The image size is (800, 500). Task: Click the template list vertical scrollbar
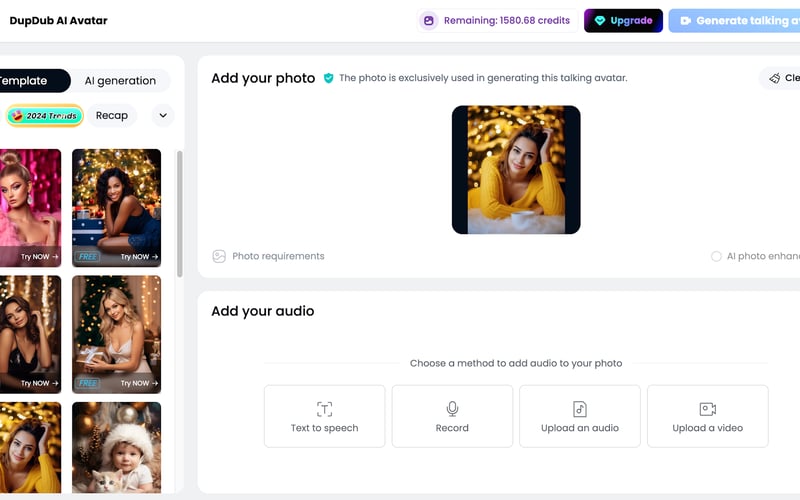[180, 214]
